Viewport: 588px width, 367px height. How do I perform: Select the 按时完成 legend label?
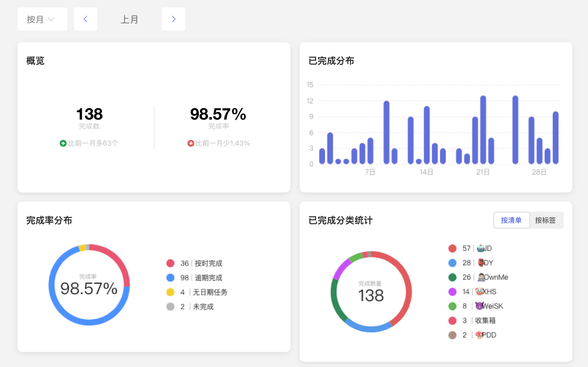click(x=209, y=263)
